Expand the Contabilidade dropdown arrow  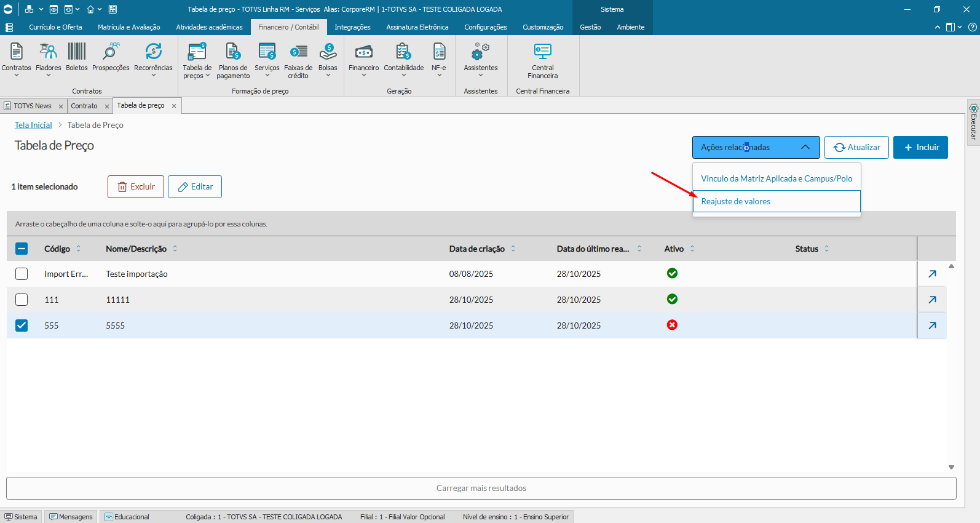(403, 76)
